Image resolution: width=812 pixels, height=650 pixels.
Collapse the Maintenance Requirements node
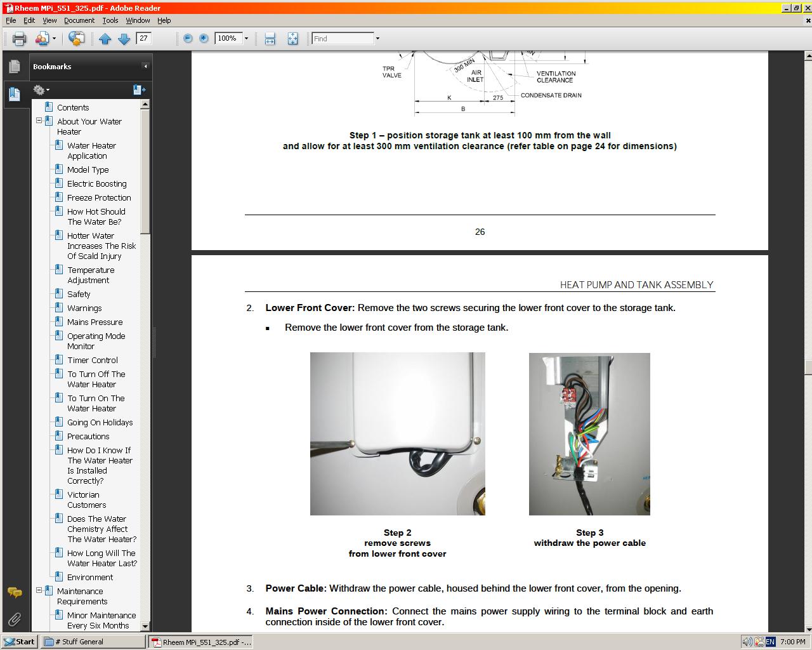pyautogui.click(x=39, y=590)
